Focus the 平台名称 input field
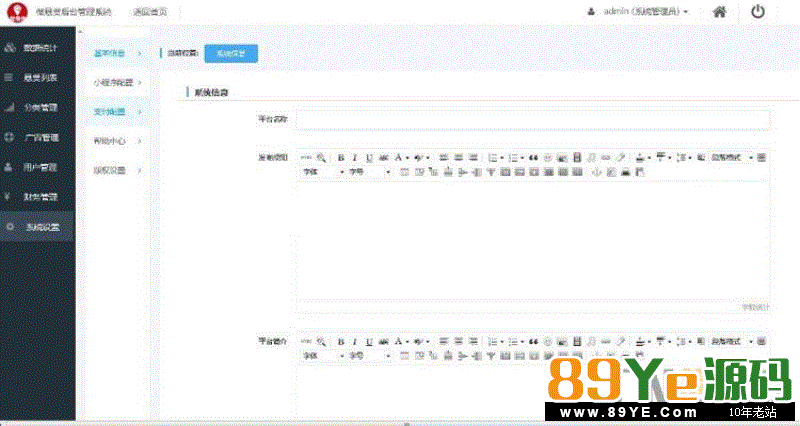Image resolution: width=800 pixels, height=426 pixels. click(533, 120)
